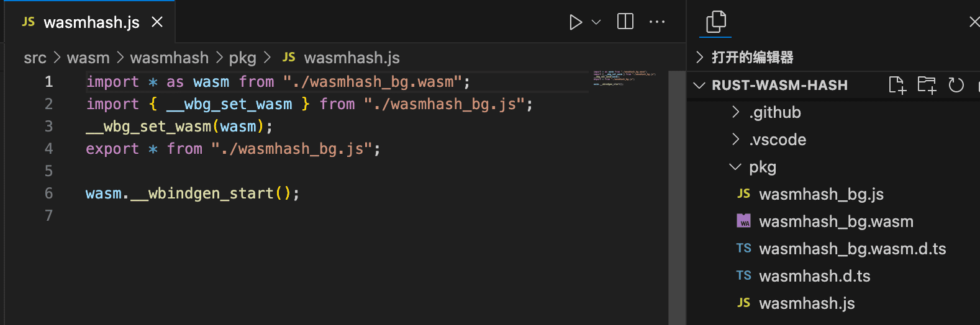Click the JS icon in the editor tab
980x325 pixels.
point(28,22)
